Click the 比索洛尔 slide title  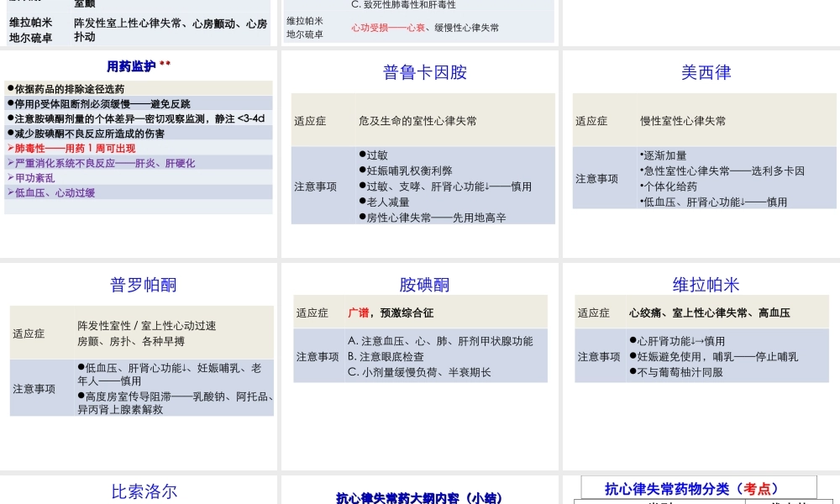coord(143,492)
